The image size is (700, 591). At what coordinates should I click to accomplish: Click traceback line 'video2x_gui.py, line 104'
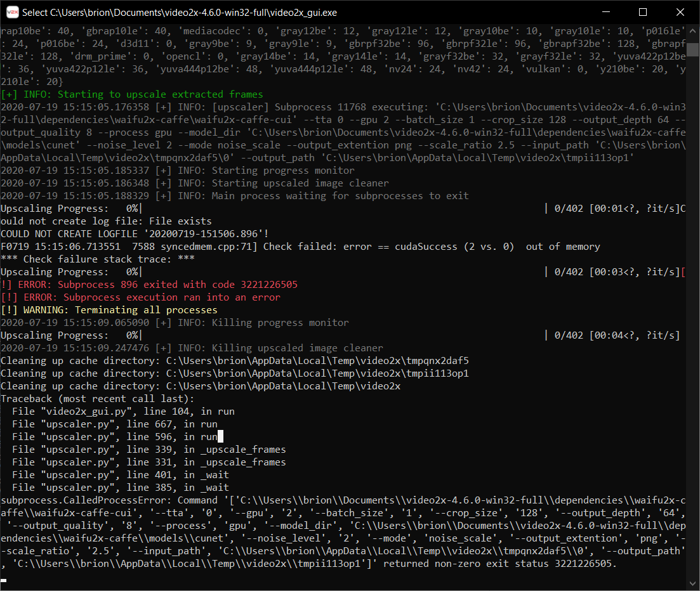click(123, 412)
